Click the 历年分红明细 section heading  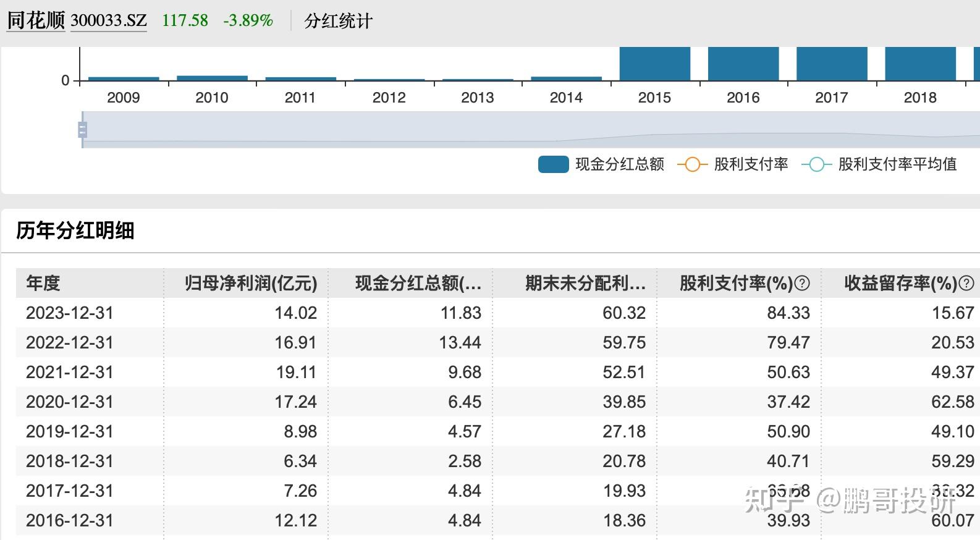pos(75,231)
